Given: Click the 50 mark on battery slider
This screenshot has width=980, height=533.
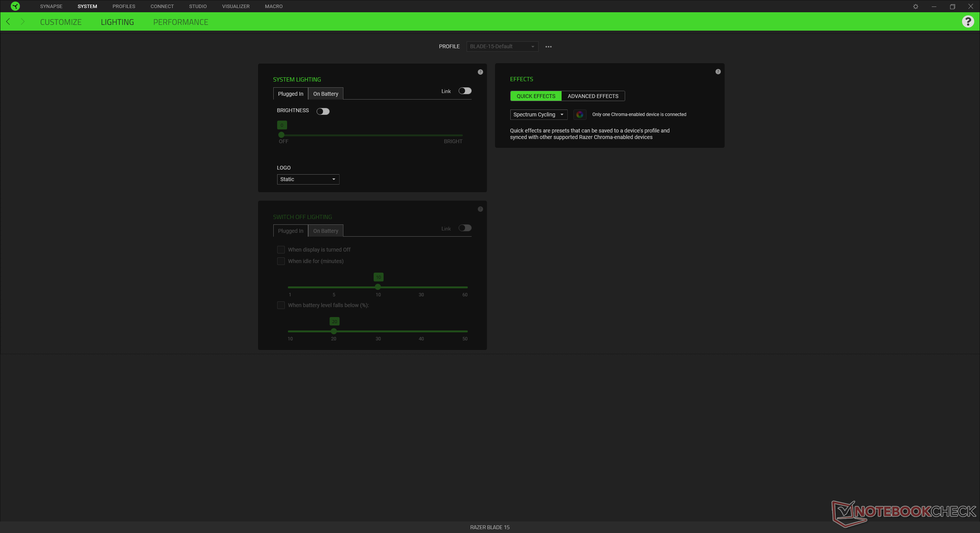Looking at the screenshot, I should click(x=465, y=338).
